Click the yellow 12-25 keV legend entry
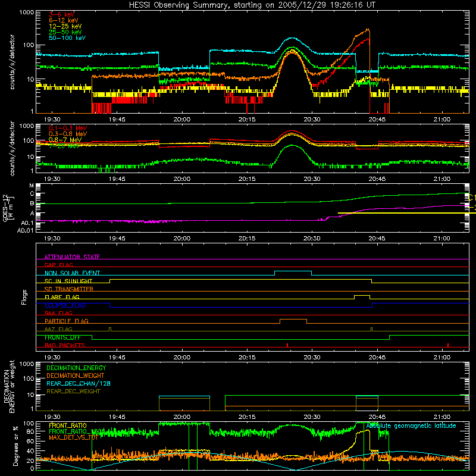The width and height of the screenshot is (476, 476). 65,26
